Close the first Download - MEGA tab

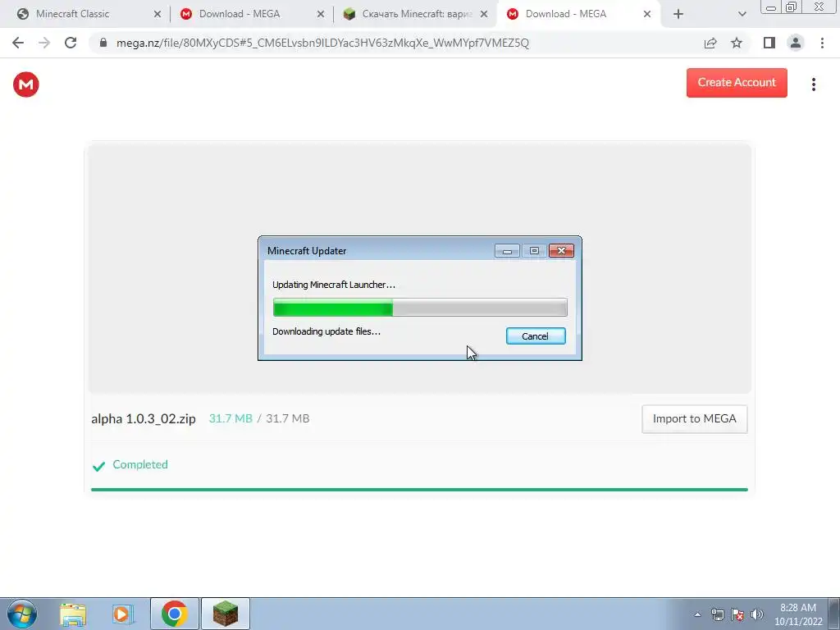click(321, 15)
